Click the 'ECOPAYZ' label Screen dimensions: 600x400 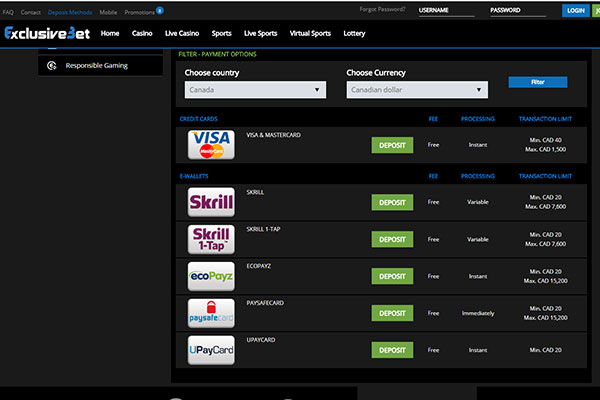[259, 266]
